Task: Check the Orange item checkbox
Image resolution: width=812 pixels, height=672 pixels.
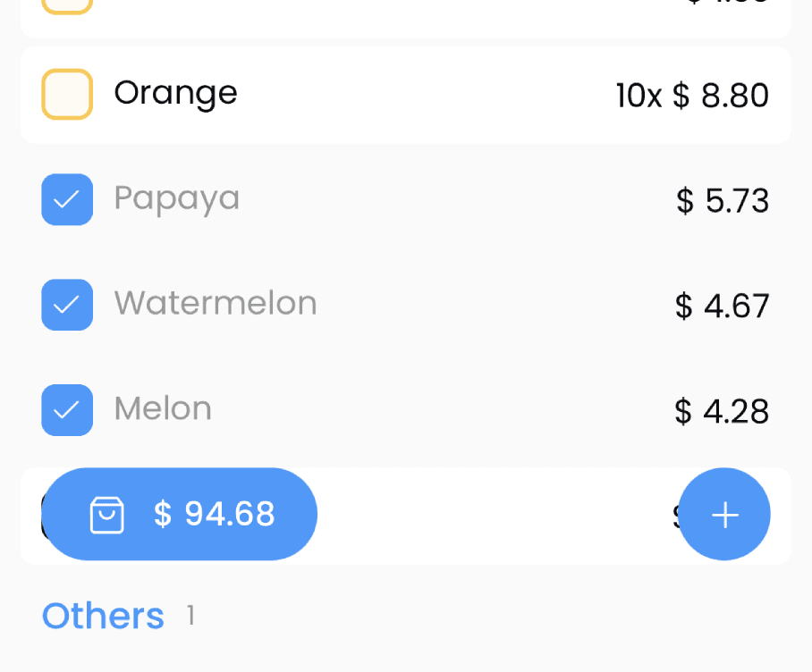Action: click(x=67, y=95)
